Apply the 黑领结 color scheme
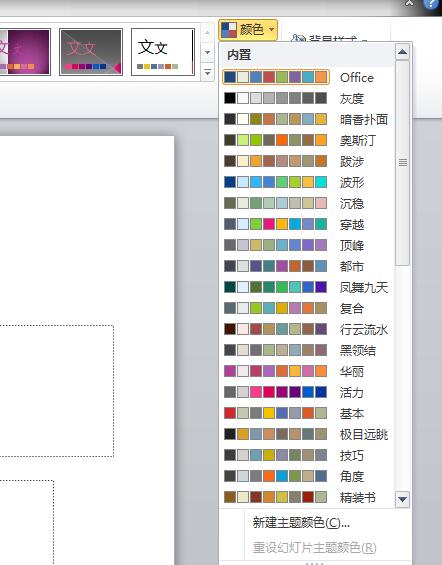 click(x=307, y=350)
